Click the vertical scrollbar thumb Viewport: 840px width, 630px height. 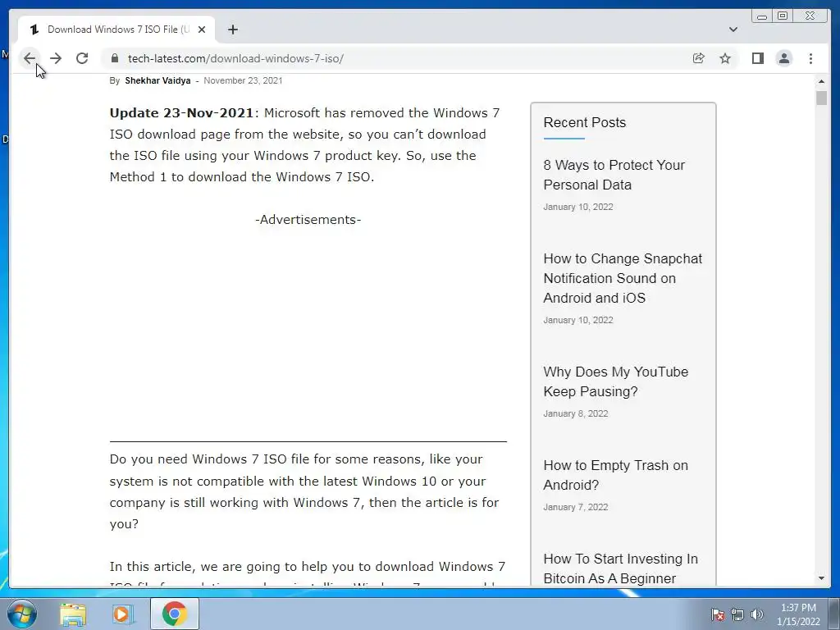pos(821,98)
